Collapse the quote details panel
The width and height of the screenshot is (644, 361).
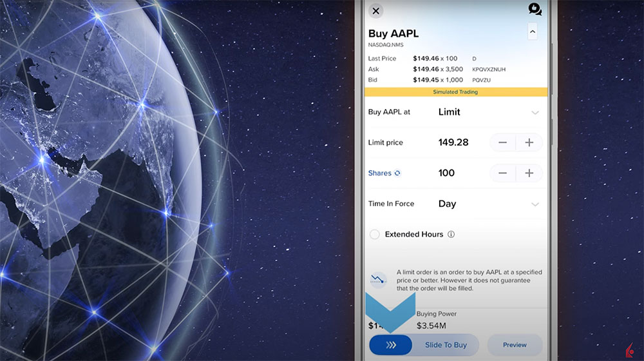[x=532, y=31]
